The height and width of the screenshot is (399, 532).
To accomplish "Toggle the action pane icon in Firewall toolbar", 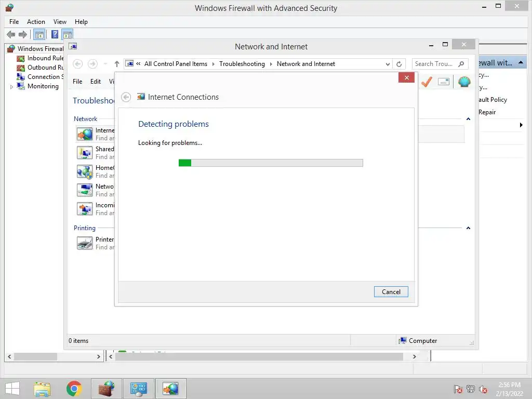I will (x=68, y=34).
